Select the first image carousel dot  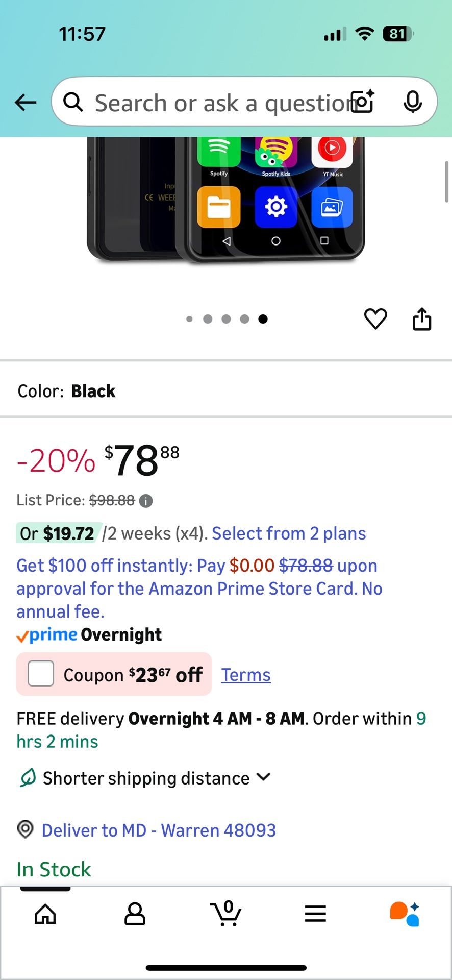tap(190, 319)
